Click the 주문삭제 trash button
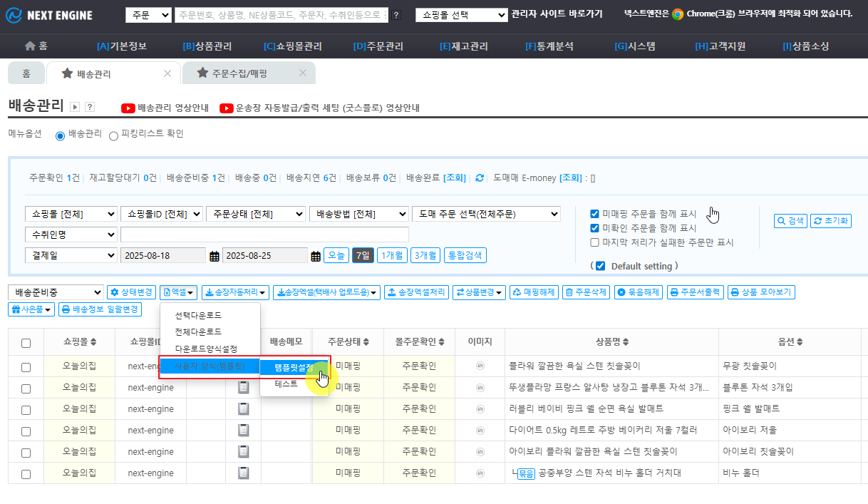 point(585,292)
